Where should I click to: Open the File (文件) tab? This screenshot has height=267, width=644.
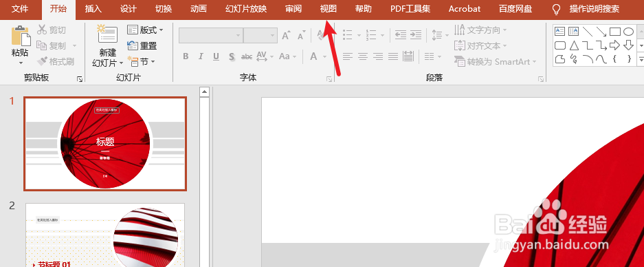point(20,9)
